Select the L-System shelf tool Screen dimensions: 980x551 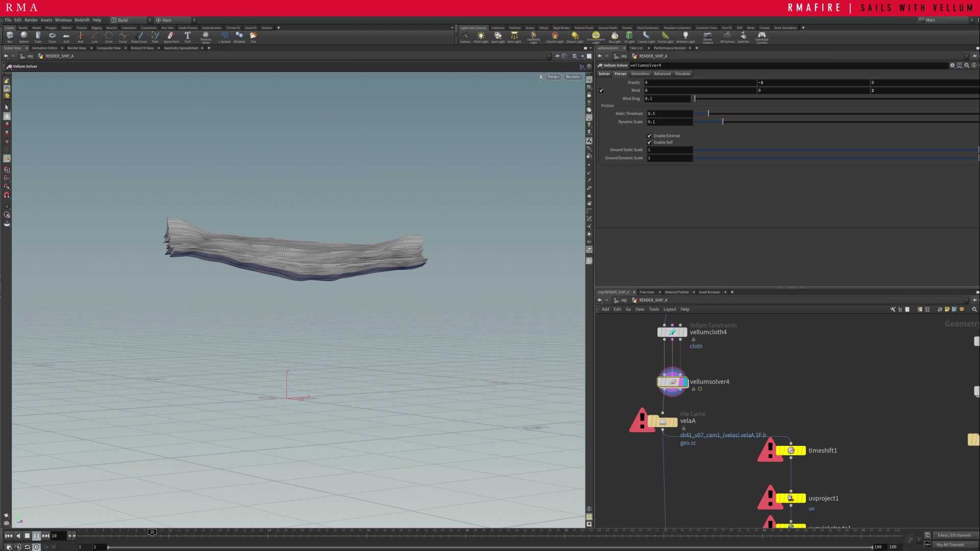click(225, 37)
